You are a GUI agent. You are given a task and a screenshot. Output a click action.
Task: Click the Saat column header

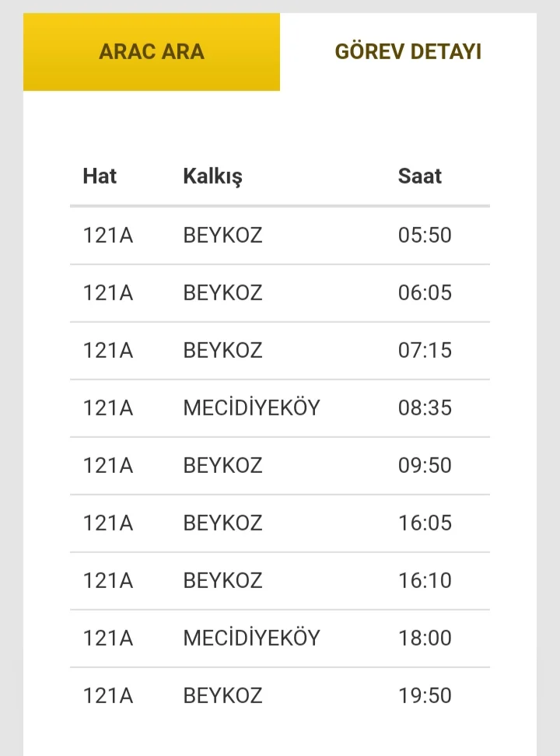(x=420, y=176)
